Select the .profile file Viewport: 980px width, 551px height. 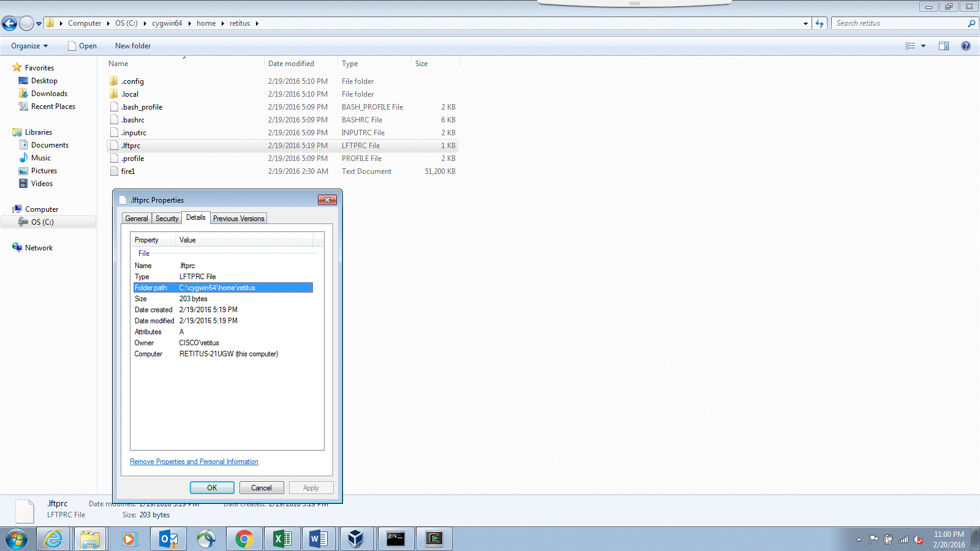click(x=133, y=159)
